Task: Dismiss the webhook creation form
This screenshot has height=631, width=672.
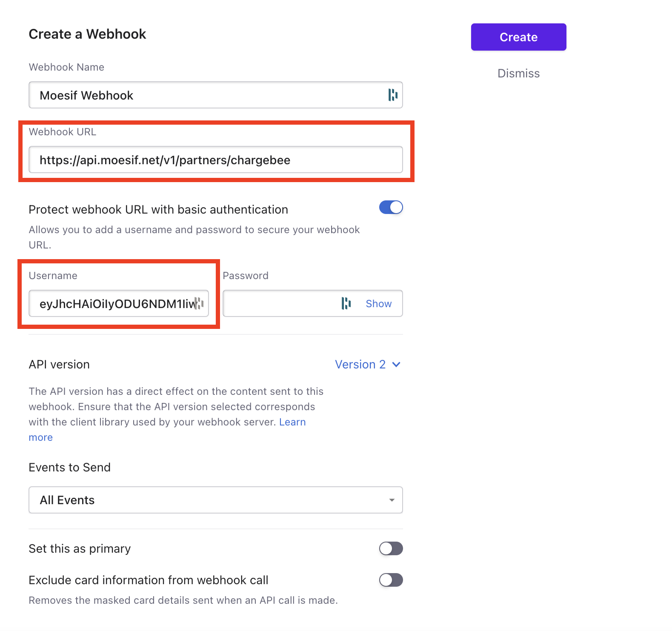Action: (x=518, y=74)
